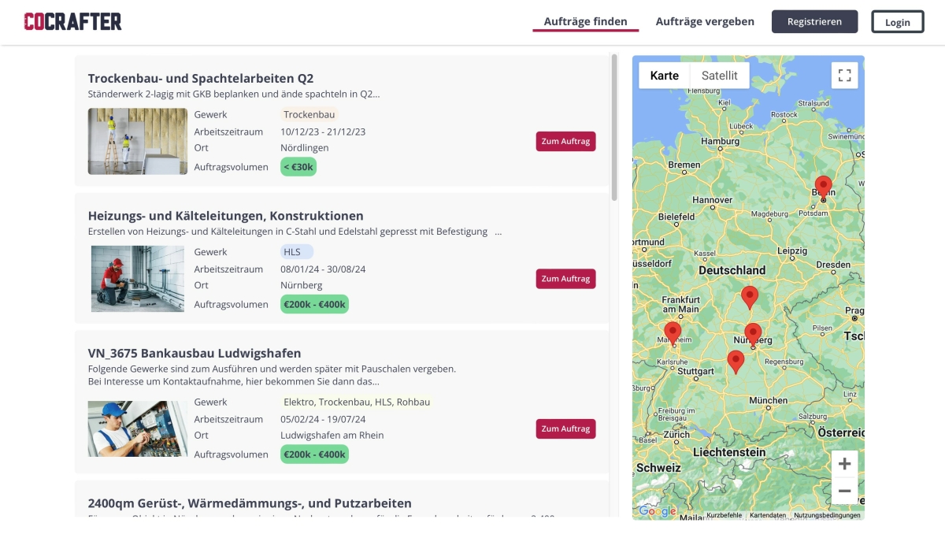Screen dimensions: 945x560
Task: Click the < €30k volume badge
Action: [298, 166]
